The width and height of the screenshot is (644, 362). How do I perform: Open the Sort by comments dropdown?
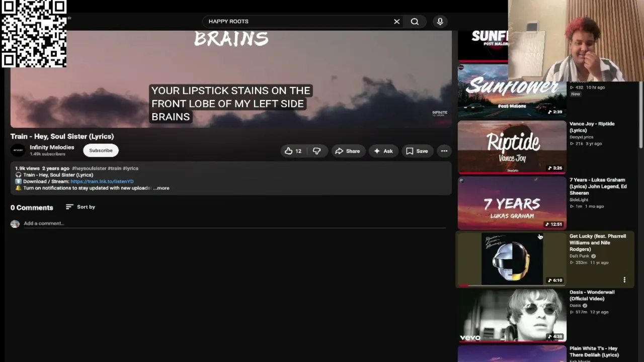(80, 207)
